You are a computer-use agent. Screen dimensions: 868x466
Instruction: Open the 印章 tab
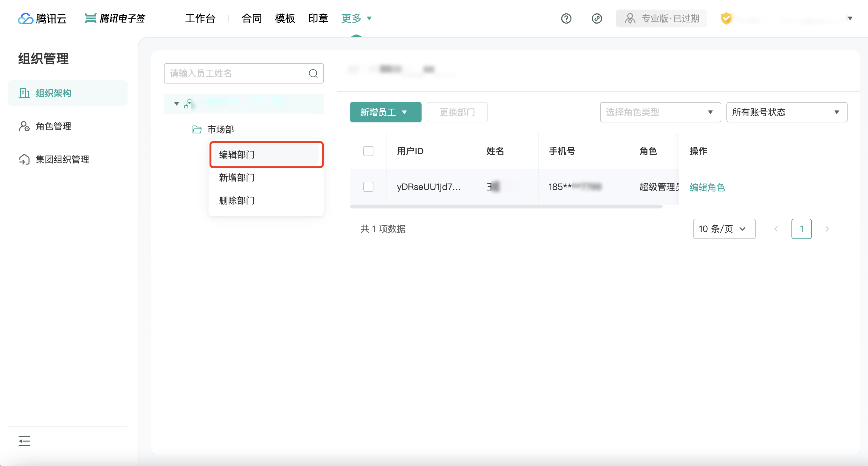pyautogui.click(x=318, y=18)
